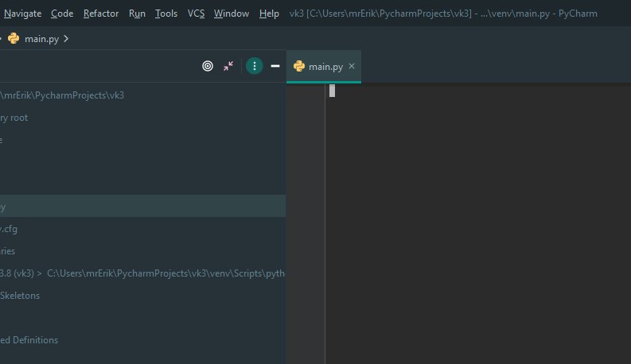Image resolution: width=631 pixels, height=364 pixels.
Task: Click the Collapse All arrows icon
Action: [228, 66]
